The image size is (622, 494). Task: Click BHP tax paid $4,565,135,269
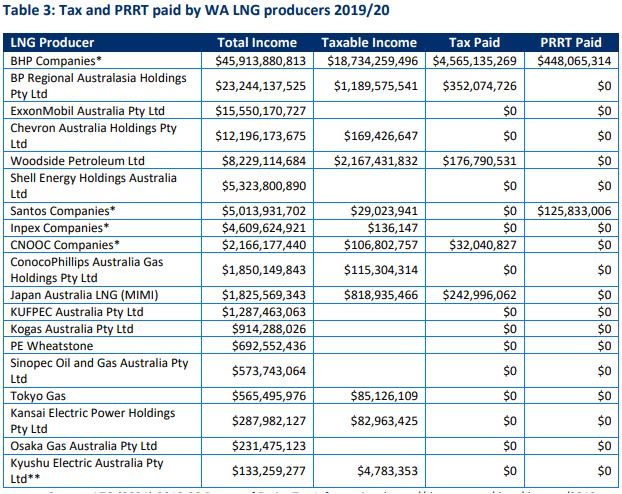[x=474, y=61]
